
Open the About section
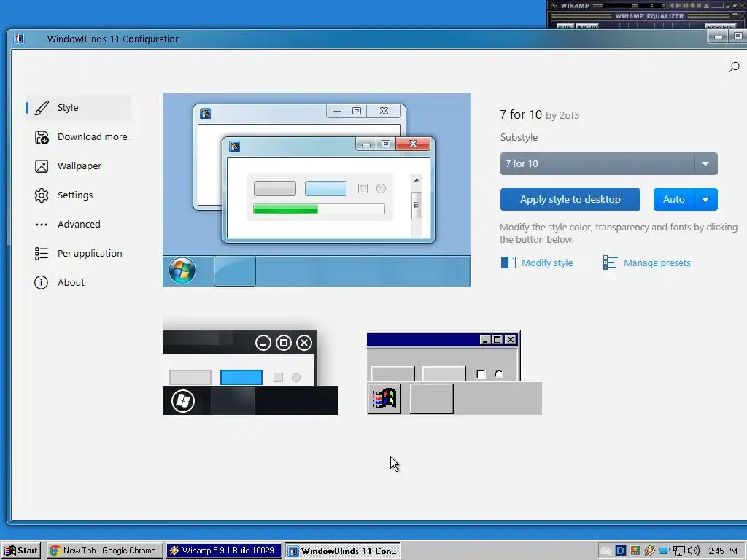(x=79, y=282)
